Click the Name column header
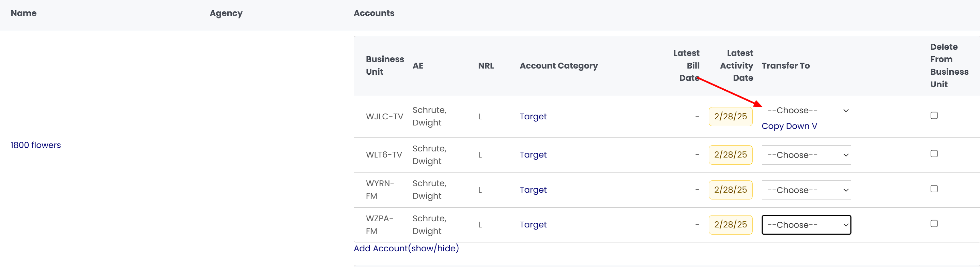The image size is (980, 267). coord(24,13)
